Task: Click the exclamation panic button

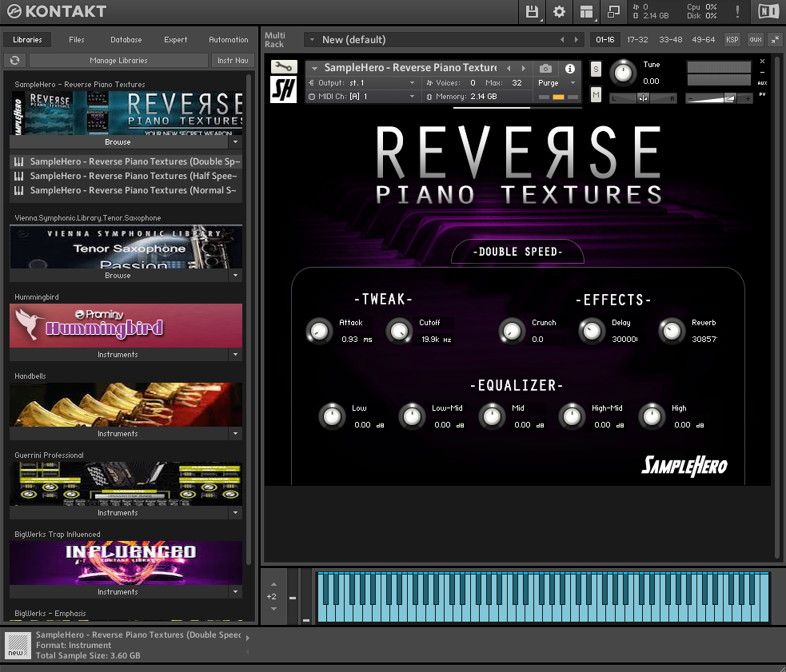Action: 737,11
